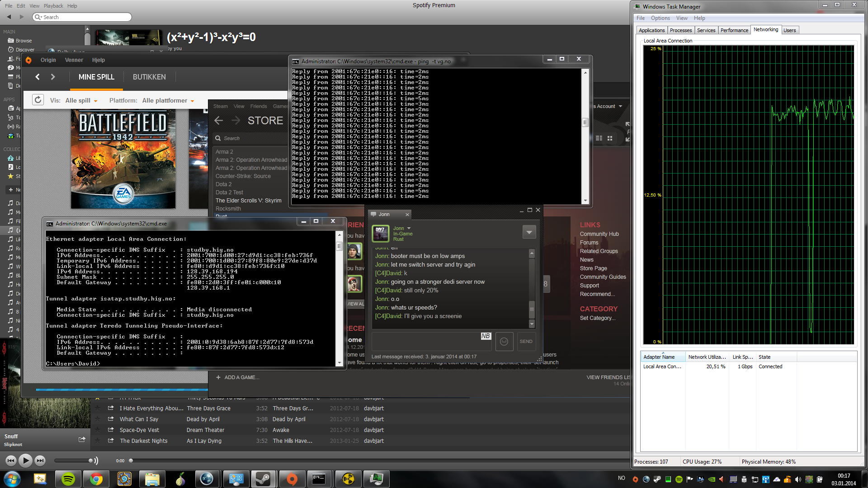The height and width of the screenshot is (488, 868).
Task: Star the What Can I Say track
Action: (x=97, y=419)
